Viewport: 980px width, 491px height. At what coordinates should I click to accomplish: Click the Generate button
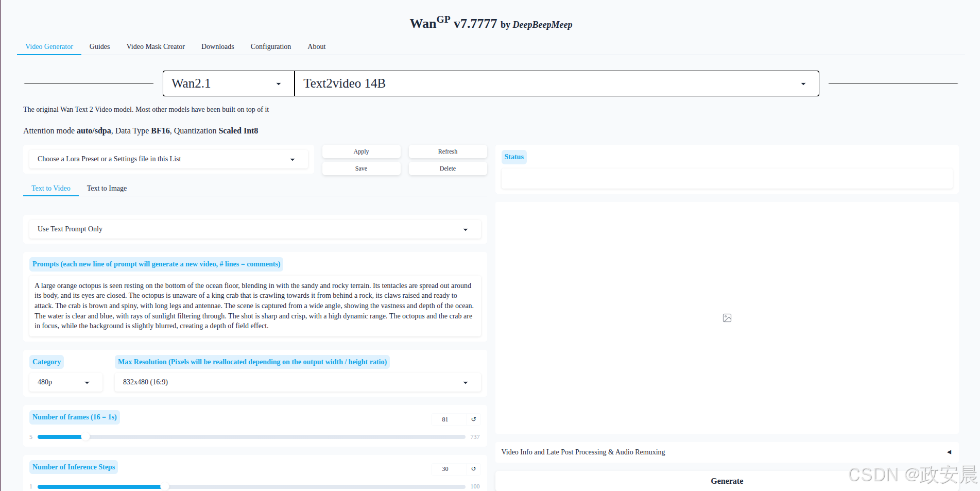click(727, 481)
